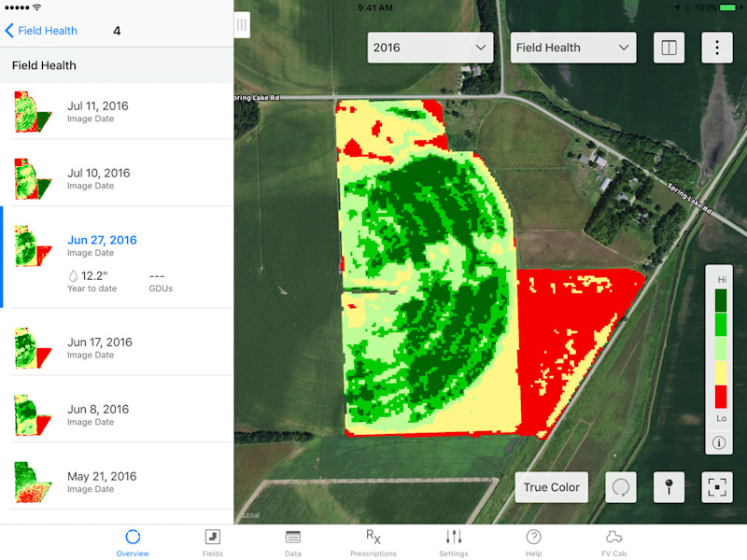The image size is (747, 560).
Task: Expand the 2016 year dropdown
Action: [430, 48]
